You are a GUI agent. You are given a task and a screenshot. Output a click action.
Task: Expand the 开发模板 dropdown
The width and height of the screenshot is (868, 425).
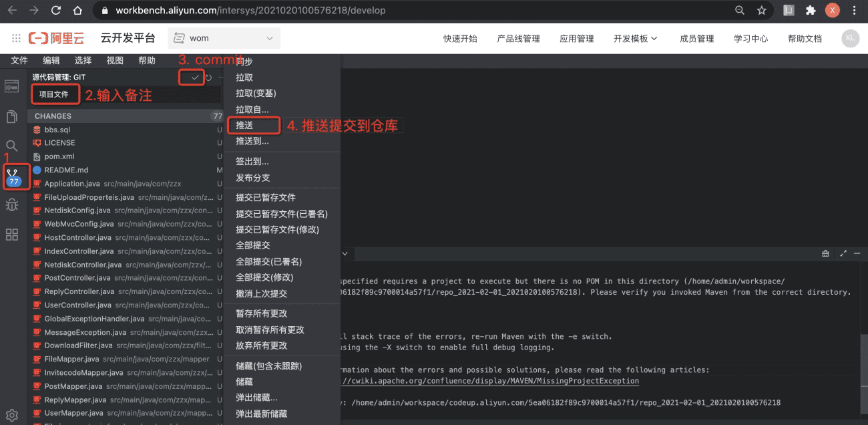[636, 39]
